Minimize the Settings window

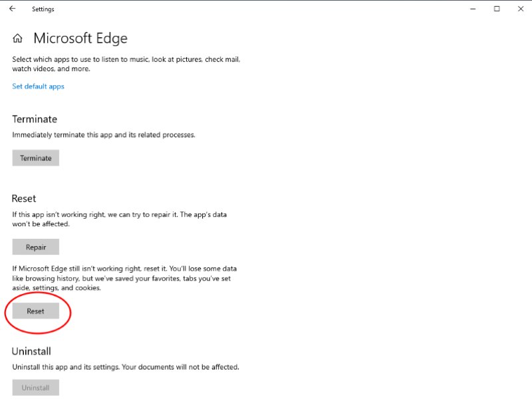[x=473, y=9]
